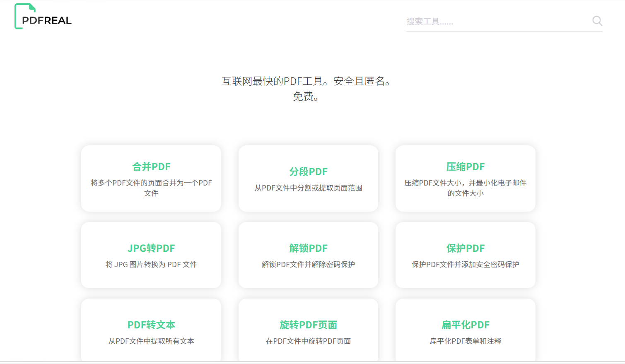Viewport: 625px width, 364px height.
Task: Click description 压缩PDF文件大小，并最小化电子邮件的文件大小
Action: pyautogui.click(x=466, y=188)
